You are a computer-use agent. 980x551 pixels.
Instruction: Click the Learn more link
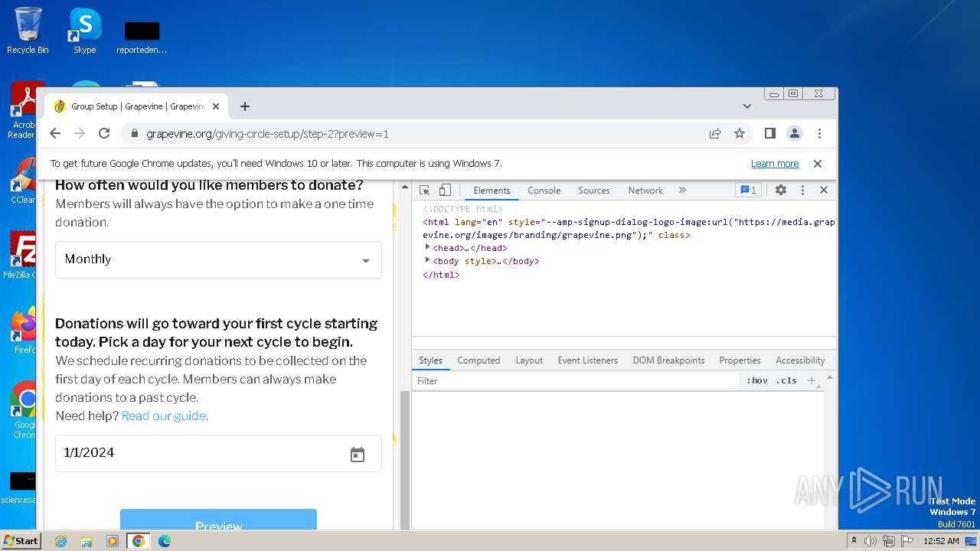[775, 164]
